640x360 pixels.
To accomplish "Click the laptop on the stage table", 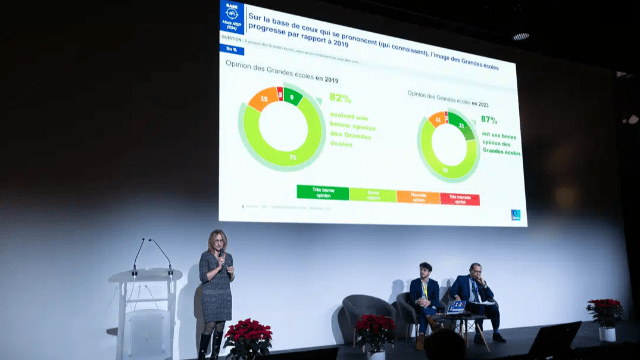I will [x=456, y=308].
